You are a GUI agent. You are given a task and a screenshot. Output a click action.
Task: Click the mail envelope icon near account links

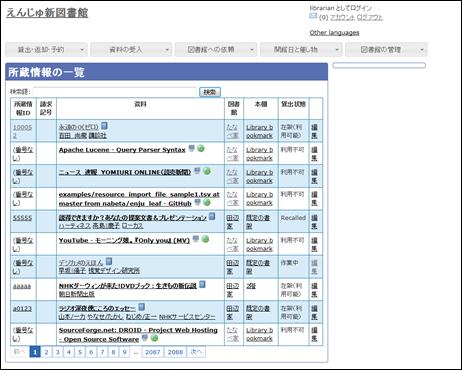tap(313, 16)
